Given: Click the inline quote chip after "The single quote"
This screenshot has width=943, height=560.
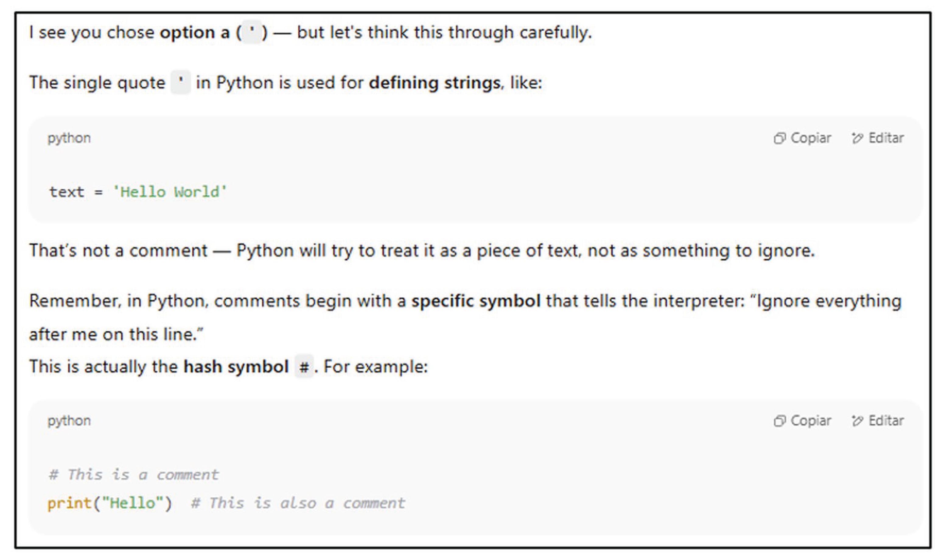Looking at the screenshot, I should click(181, 82).
